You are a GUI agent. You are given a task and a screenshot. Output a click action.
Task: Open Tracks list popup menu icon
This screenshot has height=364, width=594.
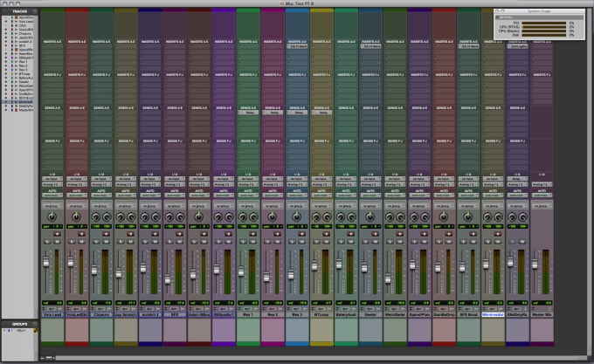pyautogui.click(x=35, y=11)
